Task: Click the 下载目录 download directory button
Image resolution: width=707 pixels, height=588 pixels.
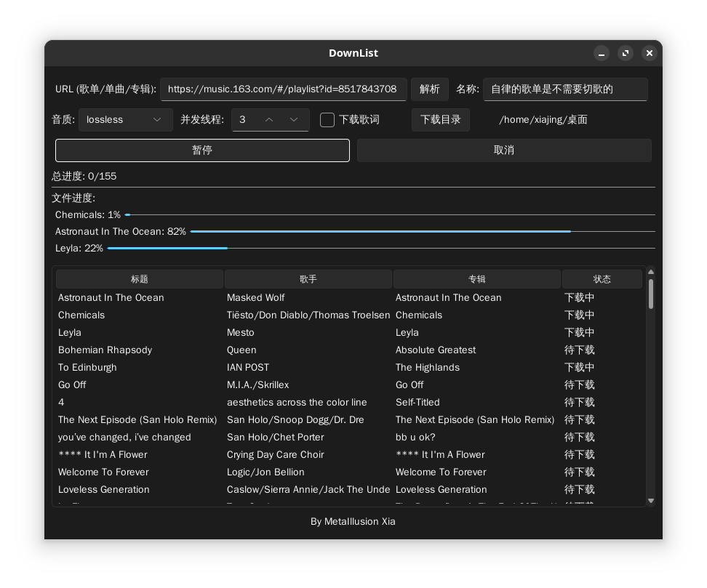Action: [440, 120]
